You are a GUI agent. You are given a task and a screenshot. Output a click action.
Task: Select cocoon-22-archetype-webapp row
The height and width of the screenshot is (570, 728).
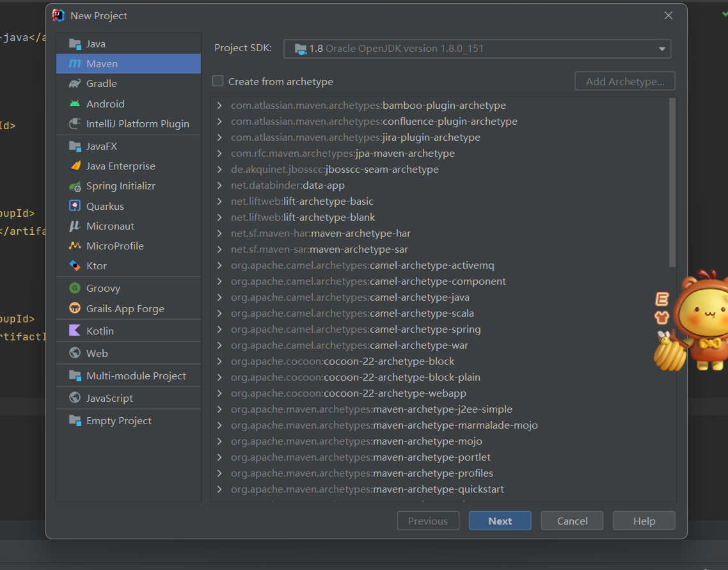439,393
